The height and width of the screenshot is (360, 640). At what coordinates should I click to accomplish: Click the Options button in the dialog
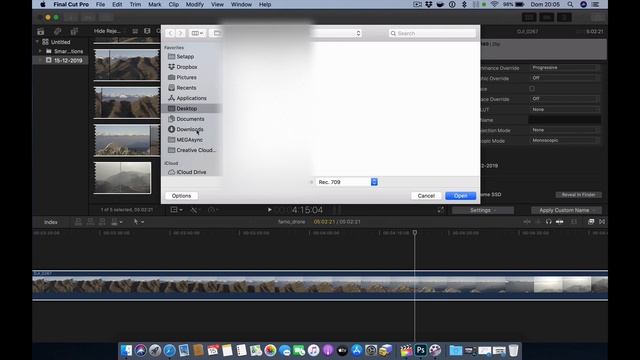[181, 196]
